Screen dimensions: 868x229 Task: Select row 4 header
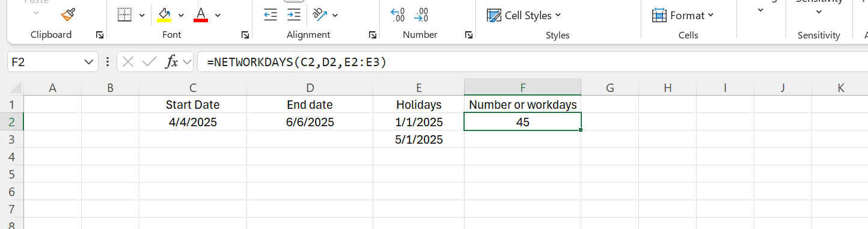tap(12, 157)
